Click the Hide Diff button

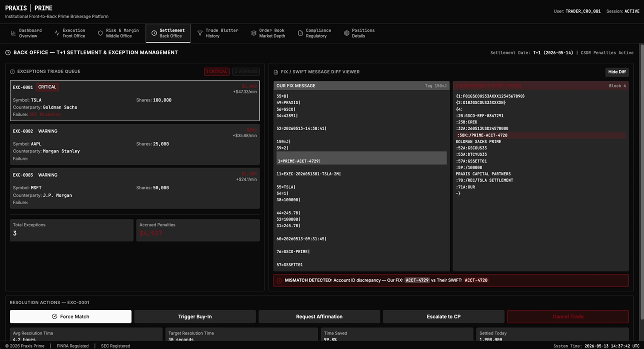tap(617, 72)
